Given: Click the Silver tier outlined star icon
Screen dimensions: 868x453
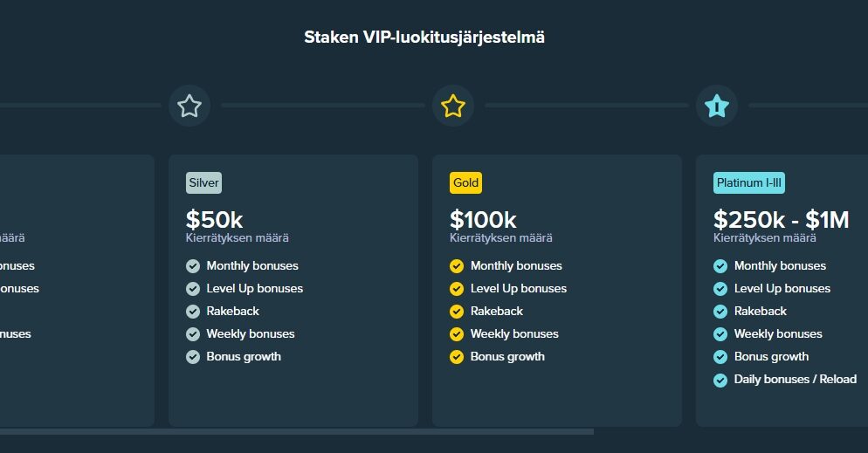Looking at the screenshot, I should point(189,106).
